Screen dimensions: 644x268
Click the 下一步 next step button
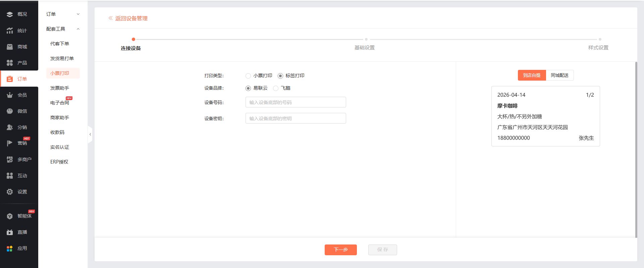[340, 250]
